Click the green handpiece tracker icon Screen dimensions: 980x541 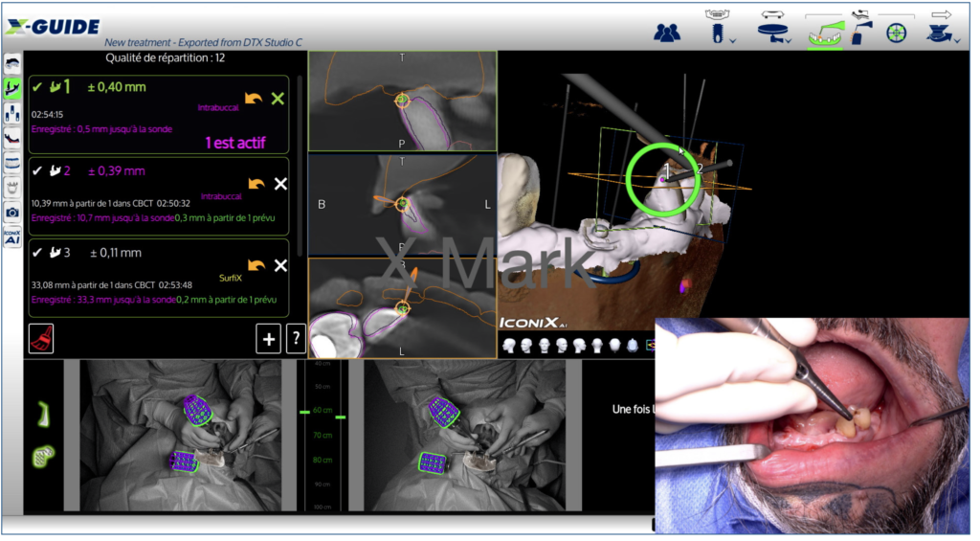pyautogui.click(x=43, y=414)
